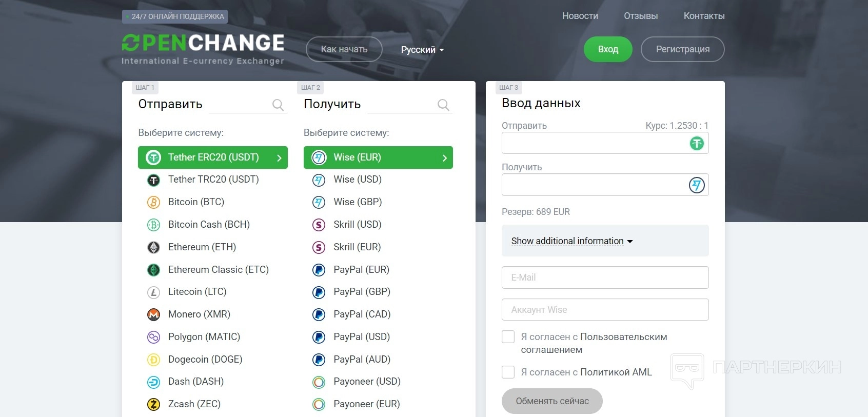Viewport: 868px width, 417px height.
Task: Click the PayPal (EUR) icon
Action: [x=319, y=270]
